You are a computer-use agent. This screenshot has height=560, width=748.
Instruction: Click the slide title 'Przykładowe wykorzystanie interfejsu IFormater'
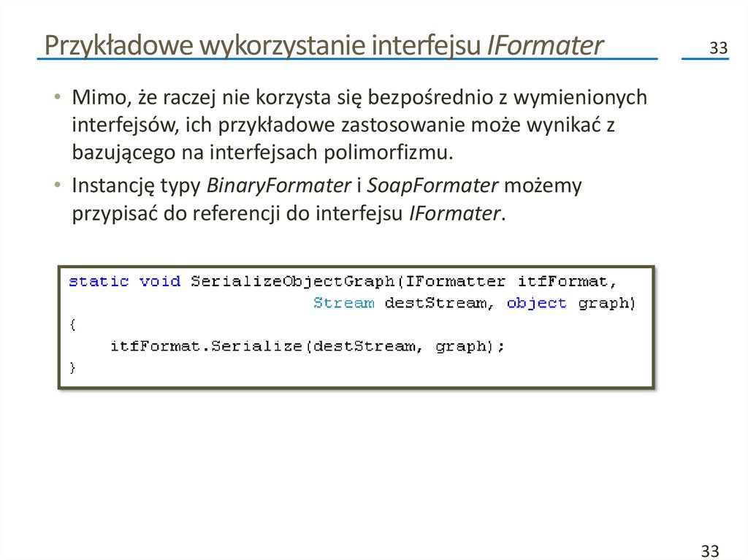click(x=324, y=46)
